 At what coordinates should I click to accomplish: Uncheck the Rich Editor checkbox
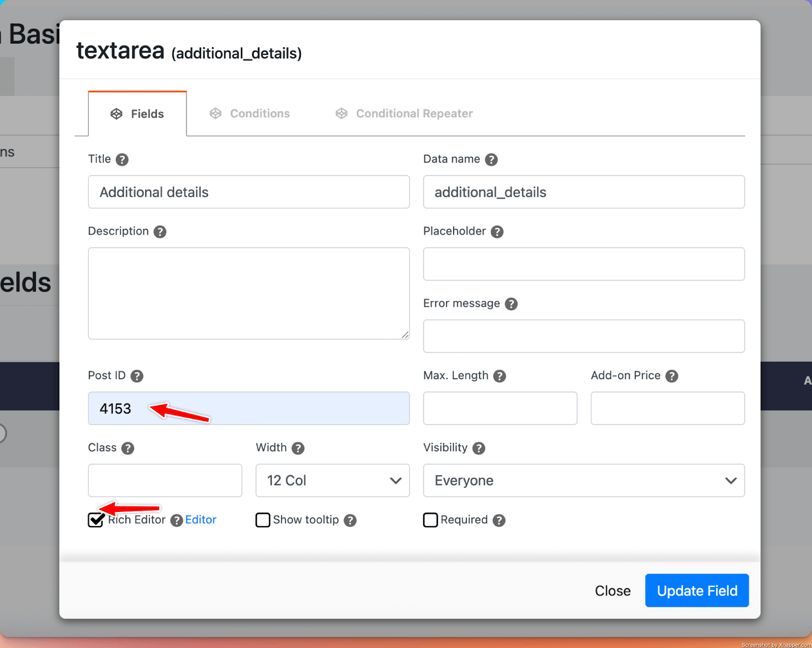point(95,520)
